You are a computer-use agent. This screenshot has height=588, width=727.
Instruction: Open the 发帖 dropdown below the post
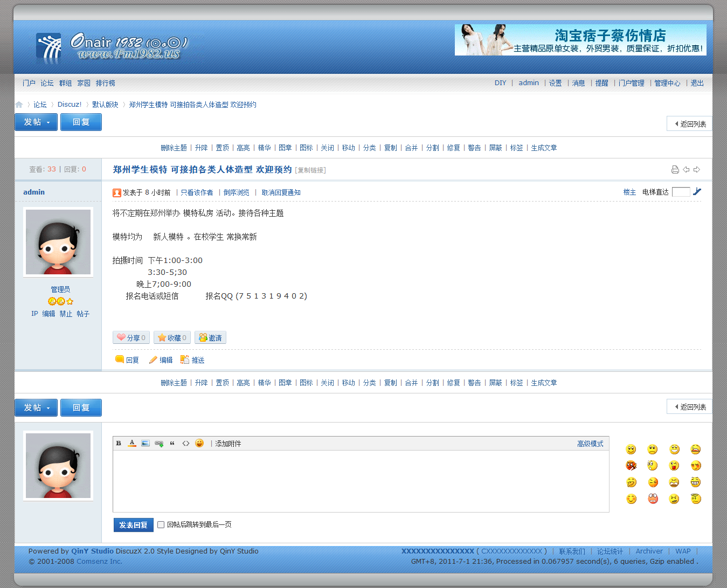(36, 408)
